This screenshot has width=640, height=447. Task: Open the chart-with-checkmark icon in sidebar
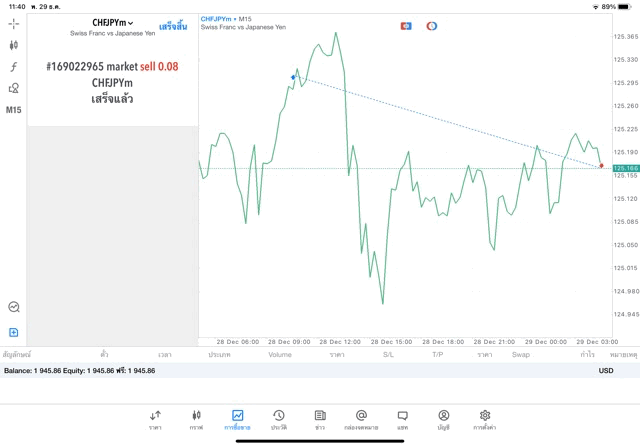(14, 308)
